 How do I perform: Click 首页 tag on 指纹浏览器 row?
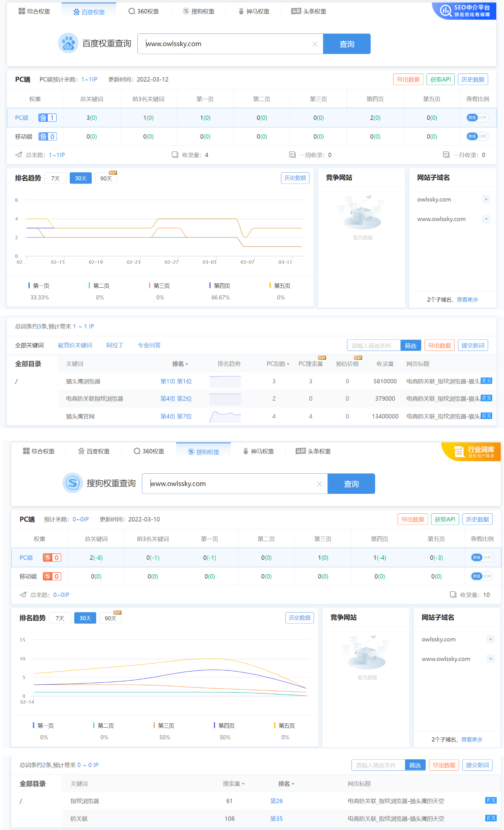click(491, 800)
